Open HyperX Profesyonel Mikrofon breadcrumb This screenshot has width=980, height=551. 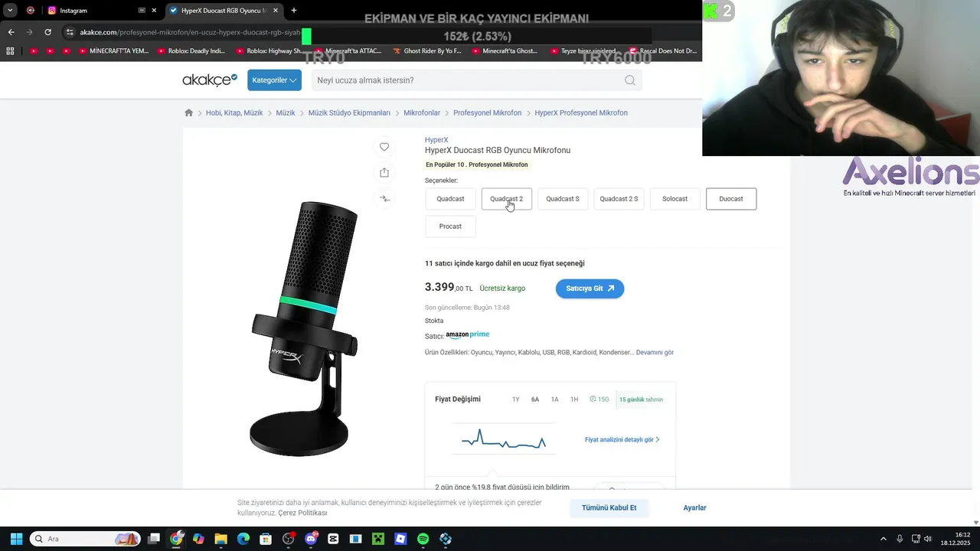[x=581, y=112]
